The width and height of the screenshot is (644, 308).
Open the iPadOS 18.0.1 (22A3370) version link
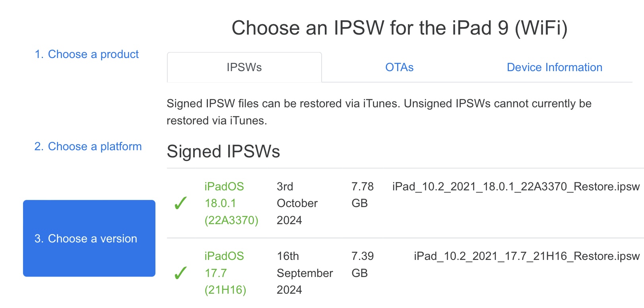click(x=231, y=203)
